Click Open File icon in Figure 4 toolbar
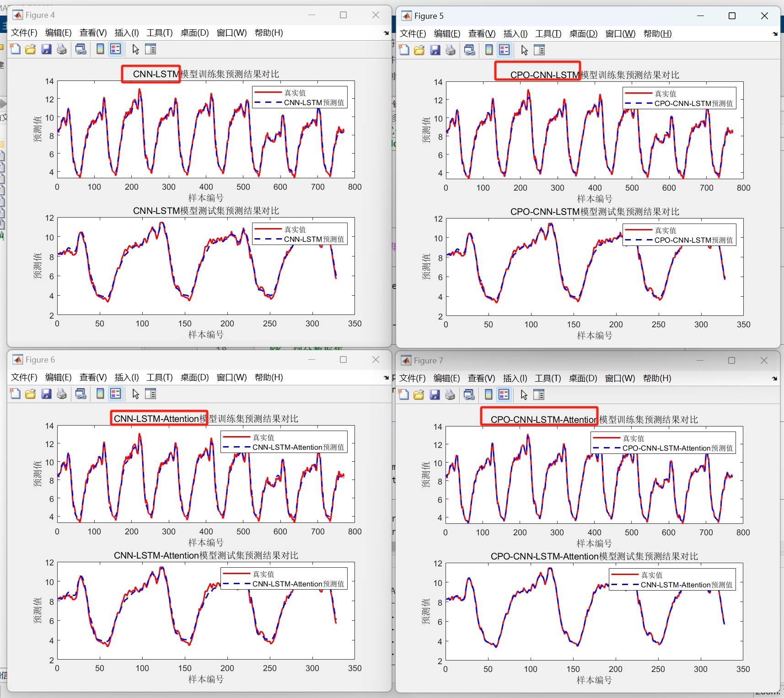 pos(31,49)
